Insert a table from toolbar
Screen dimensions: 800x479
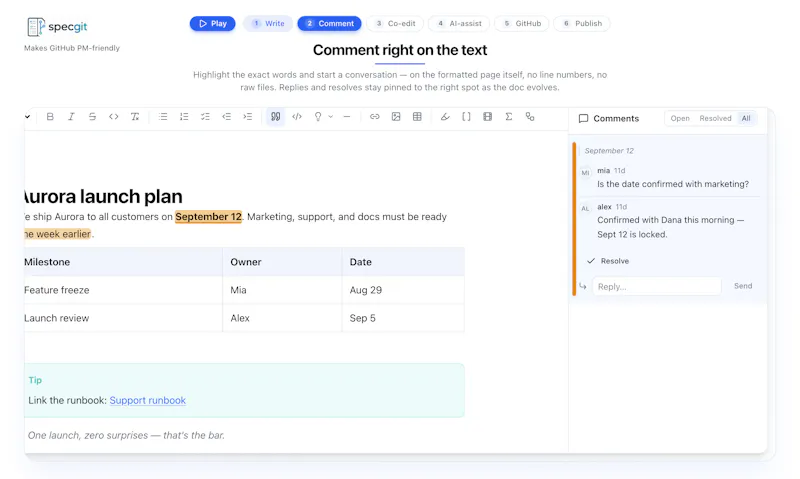[x=417, y=117]
